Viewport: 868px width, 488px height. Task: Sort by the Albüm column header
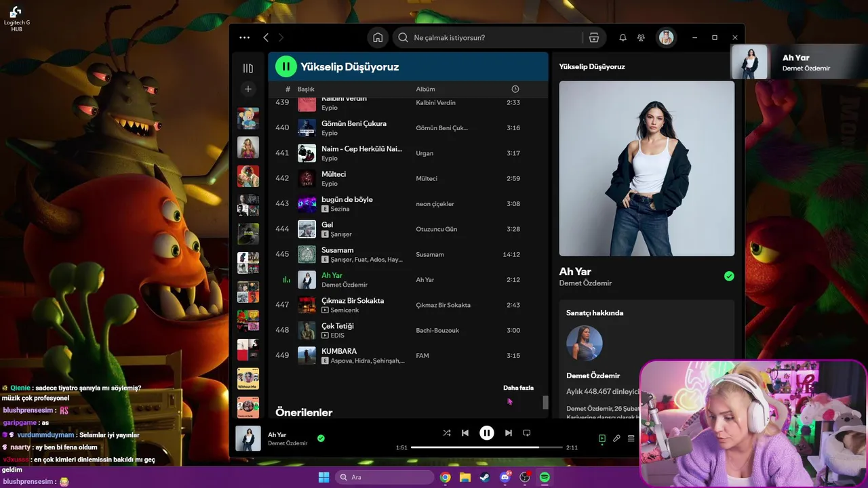tap(425, 89)
